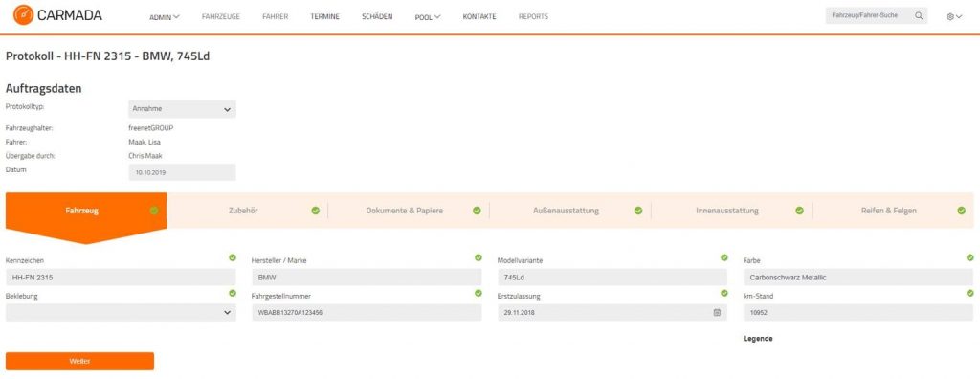
Task: Click green checkmark beside Fahrgestellnummer
Action: click(479, 293)
